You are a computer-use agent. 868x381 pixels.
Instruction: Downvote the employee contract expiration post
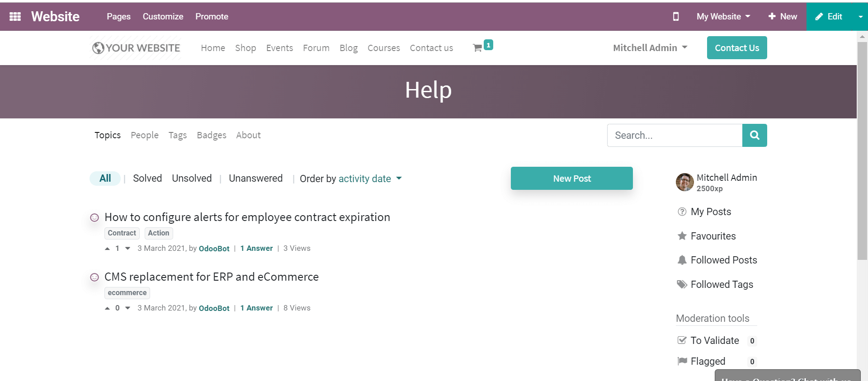[x=128, y=249]
